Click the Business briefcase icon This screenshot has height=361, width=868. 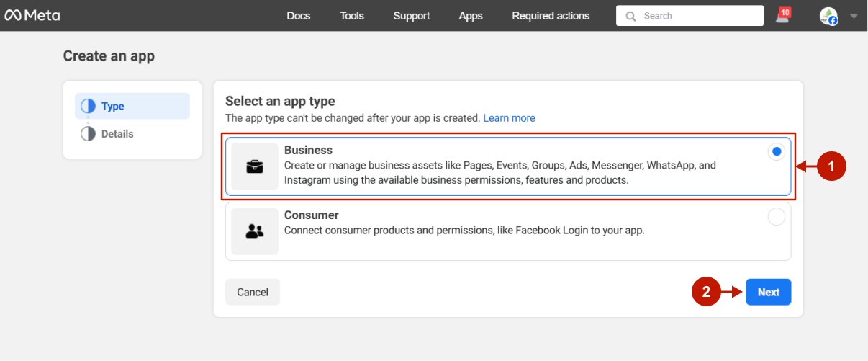(255, 166)
